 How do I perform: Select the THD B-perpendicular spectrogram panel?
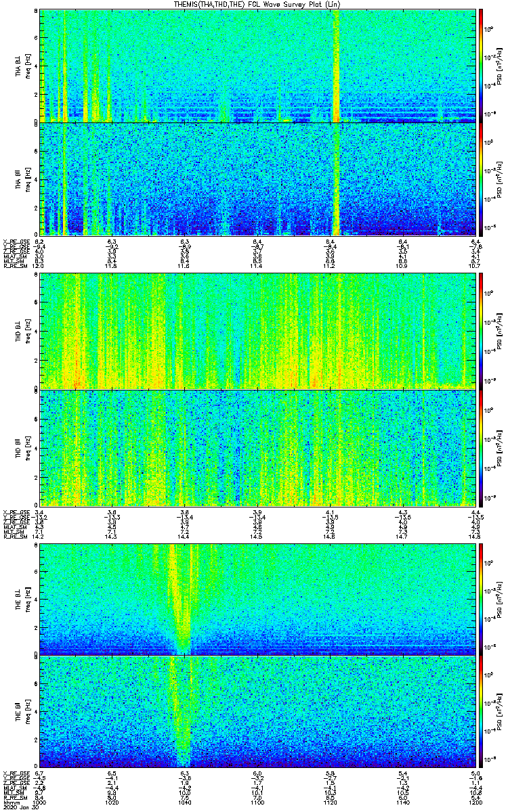pos(257,330)
